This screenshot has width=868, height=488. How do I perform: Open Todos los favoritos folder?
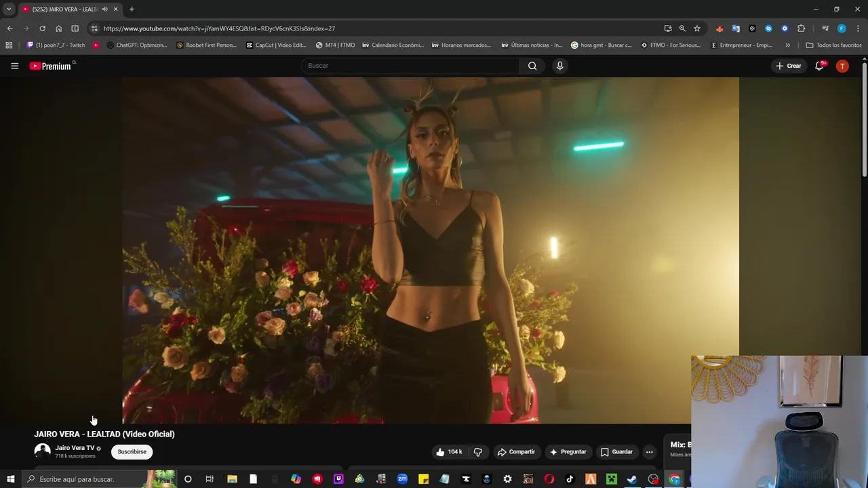(833, 45)
